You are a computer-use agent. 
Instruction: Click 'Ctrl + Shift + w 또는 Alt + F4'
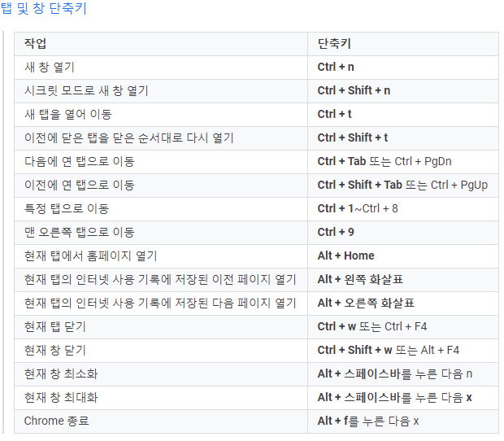pyautogui.click(x=389, y=350)
